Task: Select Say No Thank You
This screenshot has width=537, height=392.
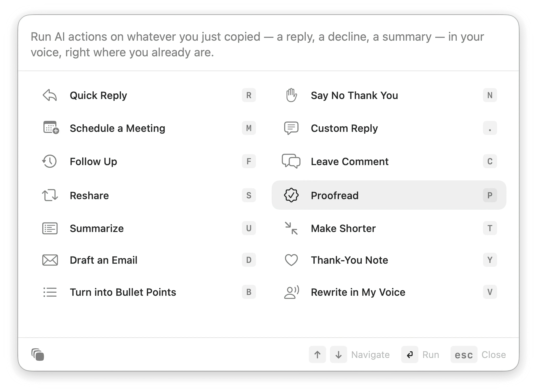Action: pos(389,95)
